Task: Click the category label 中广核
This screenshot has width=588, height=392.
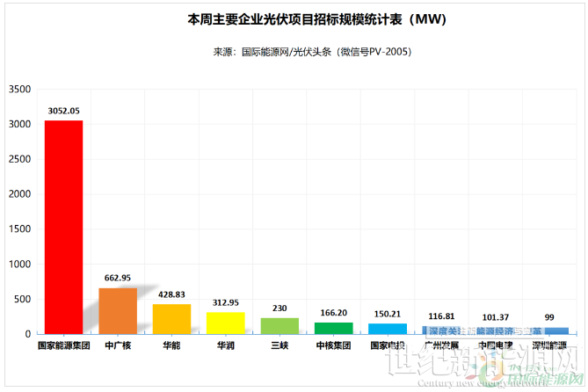Action: click(118, 345)
